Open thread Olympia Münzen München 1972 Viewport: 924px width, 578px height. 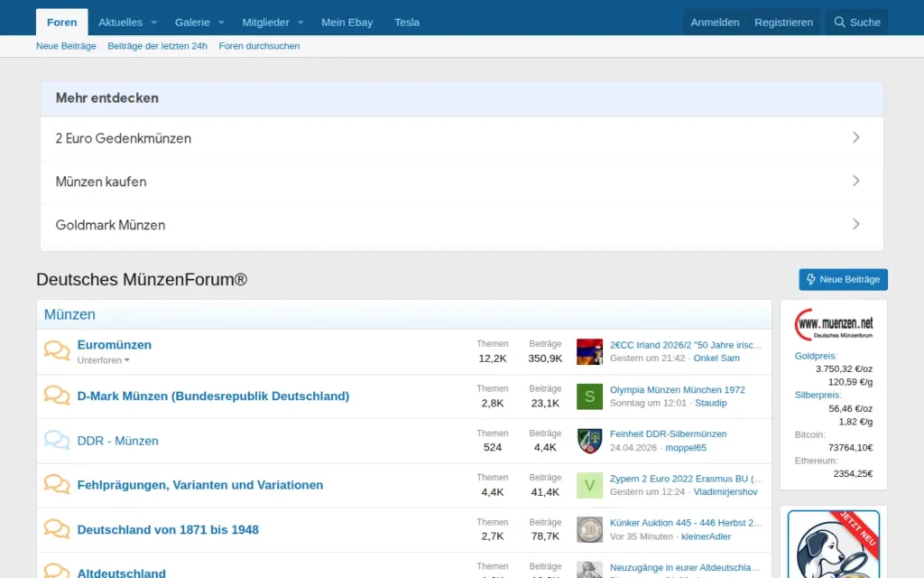[x=677, y=390]
